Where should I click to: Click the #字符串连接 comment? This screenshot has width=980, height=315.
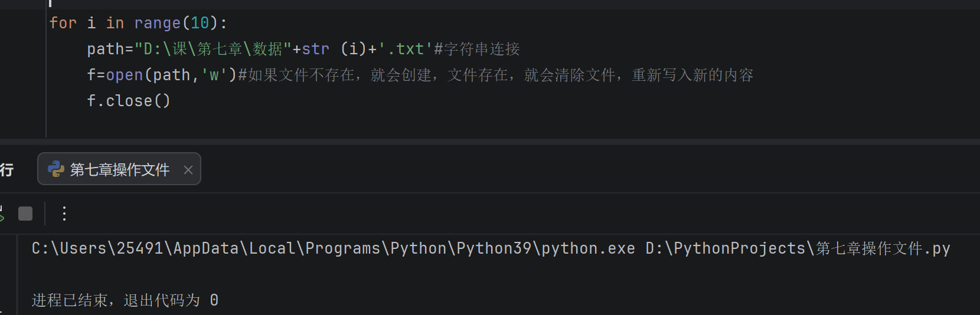coord(477,49)
